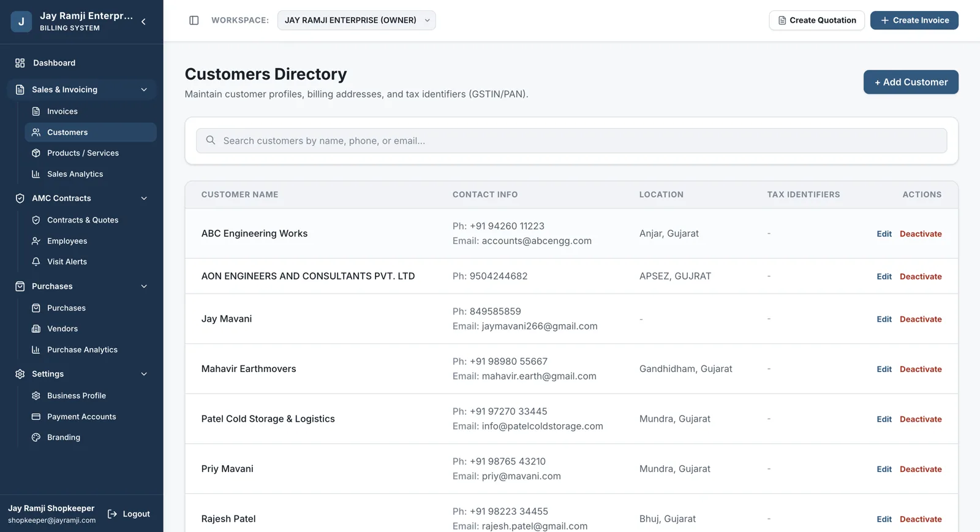Collapse the Settings section chevron

tap(144, 374)
